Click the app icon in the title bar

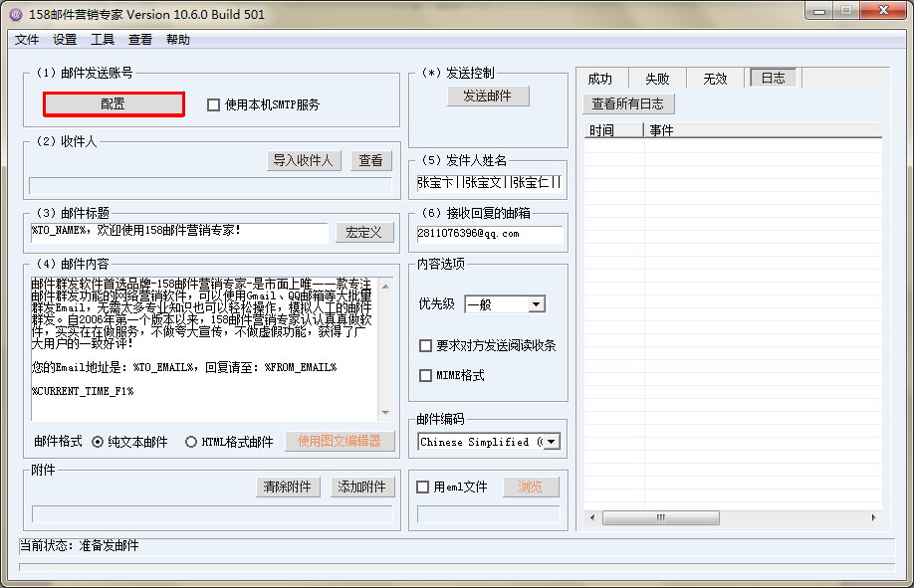click(16, 14)
